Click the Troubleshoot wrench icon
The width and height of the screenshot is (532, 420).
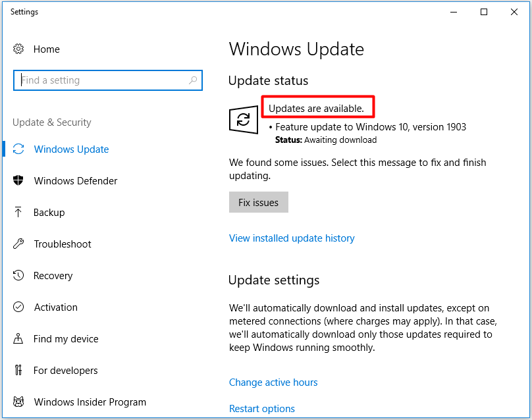tap(18, 244)
